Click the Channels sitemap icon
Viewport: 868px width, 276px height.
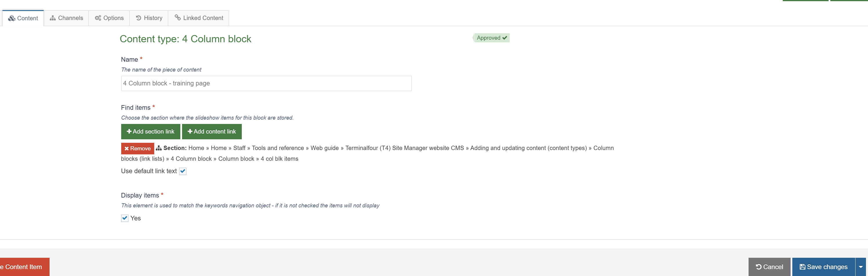pos(52,18)
